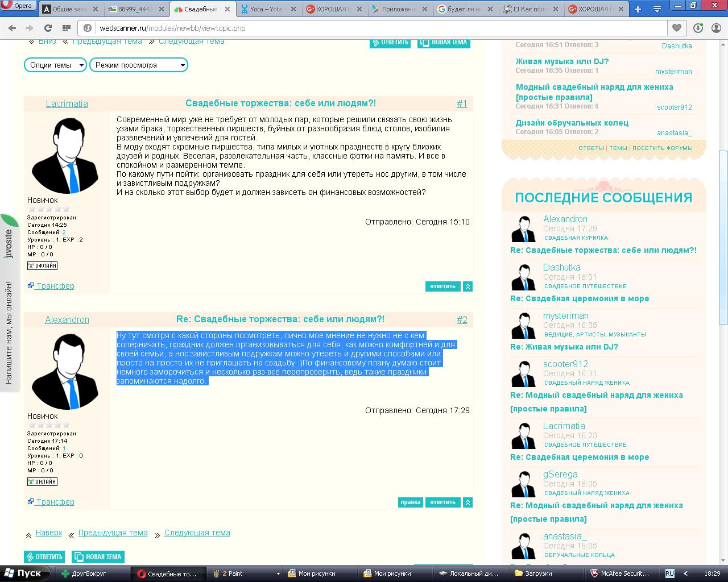
Task: Open the Режим просмотра dropdown
Action: 138,65
